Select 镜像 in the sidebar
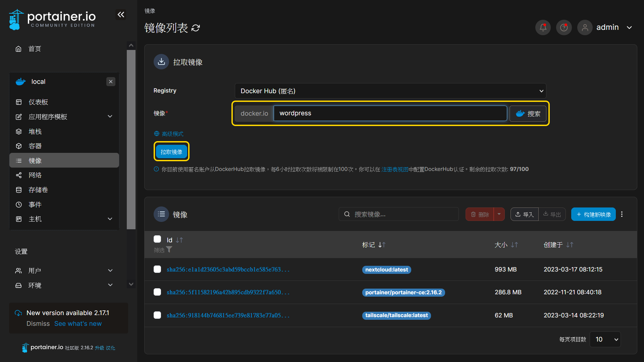This screenshot has width=644, height=362. click(x=64, y=161)
